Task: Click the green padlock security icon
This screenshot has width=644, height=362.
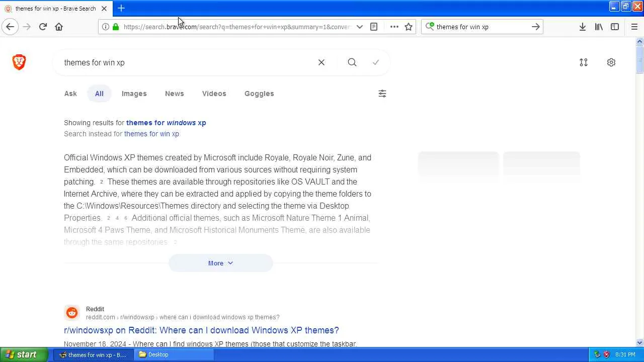Action: click(116, 27)
